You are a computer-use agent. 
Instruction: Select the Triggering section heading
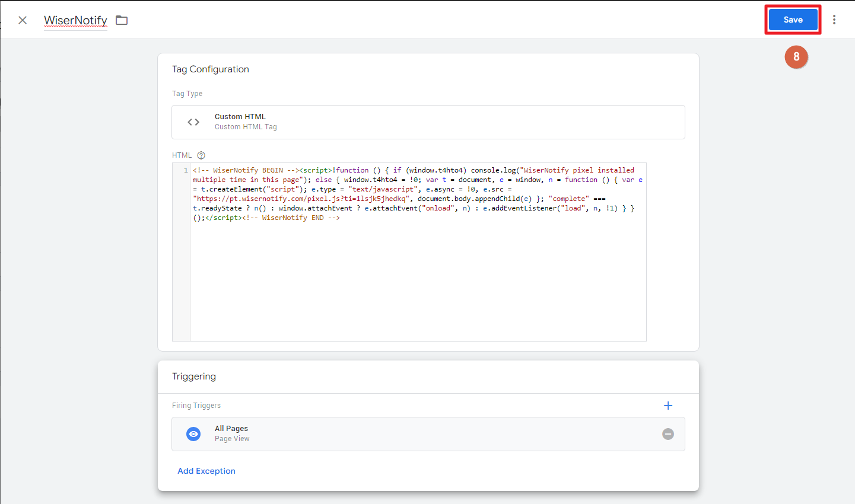(194, 377)
